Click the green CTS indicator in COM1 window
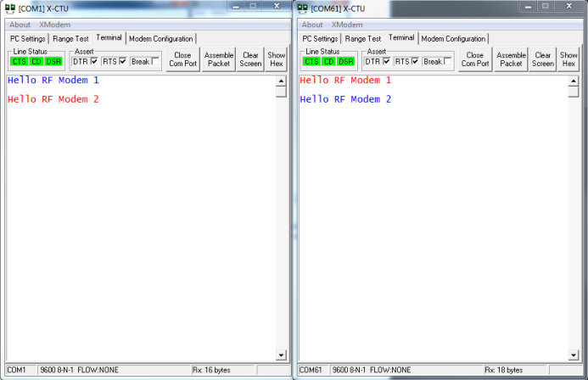The width and height of the screenshot is (588, 380). (19, 61)
